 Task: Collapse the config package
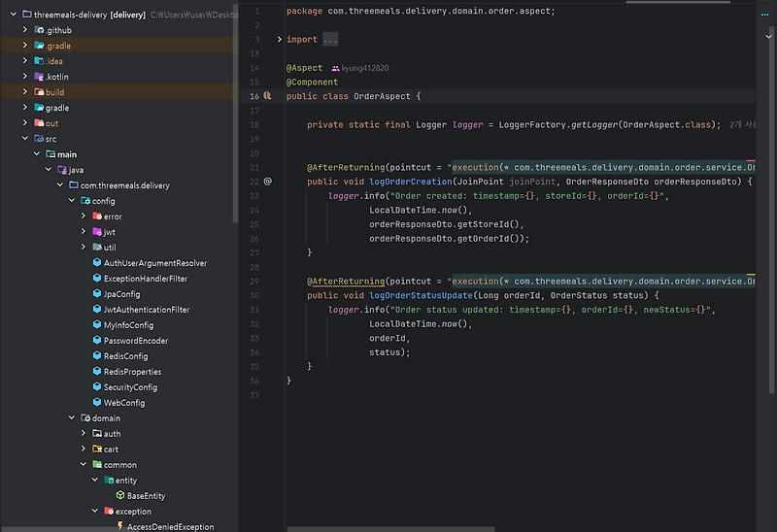72,201
